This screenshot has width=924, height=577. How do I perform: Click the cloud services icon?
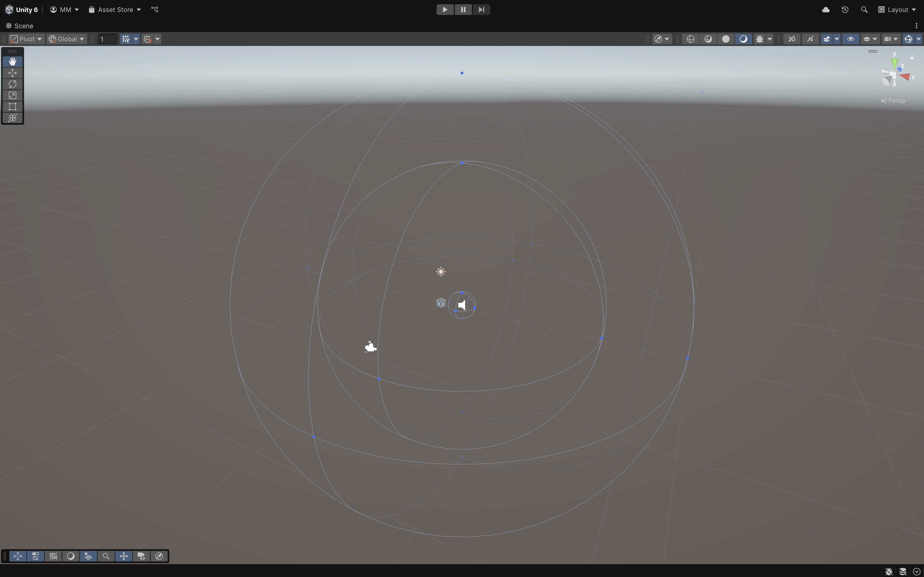826,10
